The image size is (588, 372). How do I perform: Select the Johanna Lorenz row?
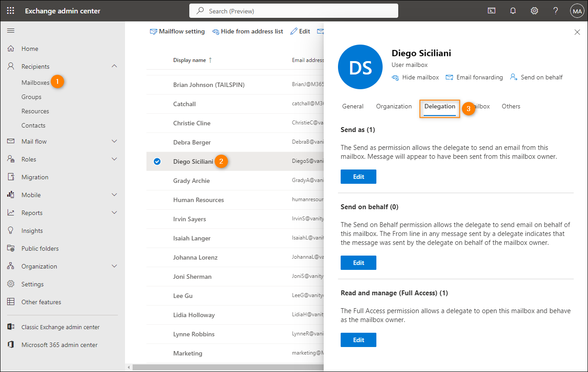(235, 257)
